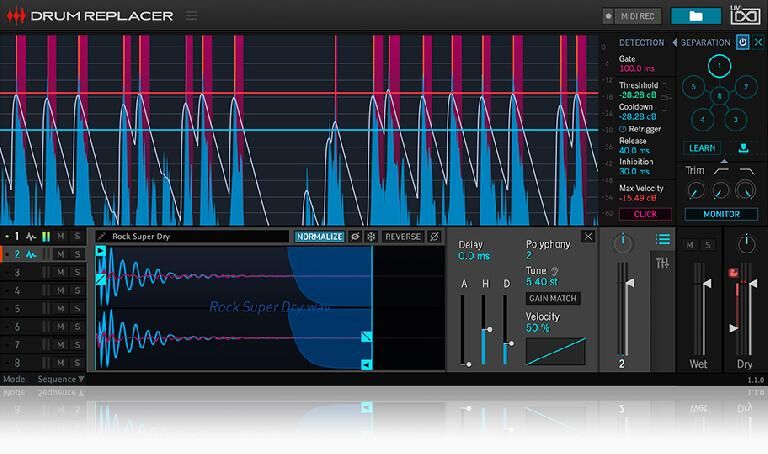Collapse the Trim section with up triangle
Image resolution: width=768 pixels, height=454 pixels.
tap(724, 161)
